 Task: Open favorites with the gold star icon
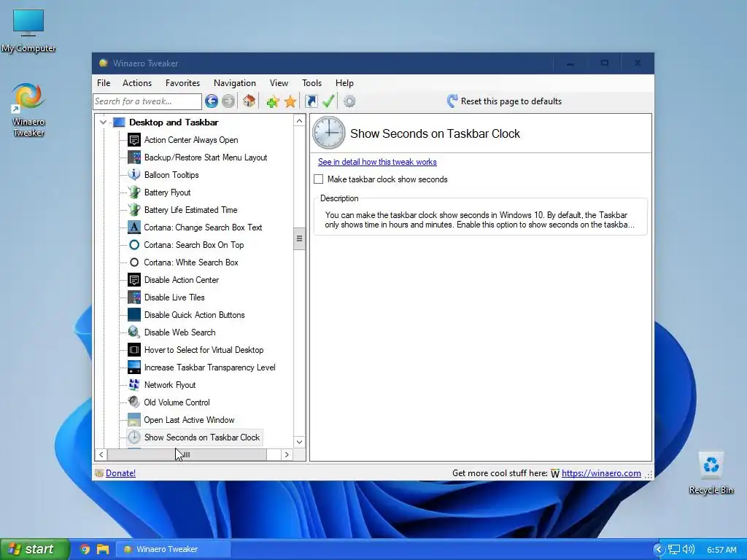[290, 101]
